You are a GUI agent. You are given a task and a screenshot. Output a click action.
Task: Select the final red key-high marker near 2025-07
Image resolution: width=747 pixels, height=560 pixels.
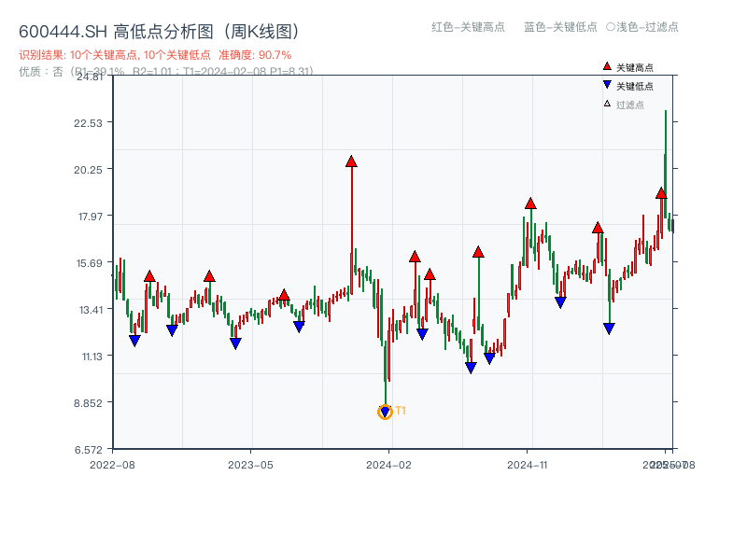661,193
